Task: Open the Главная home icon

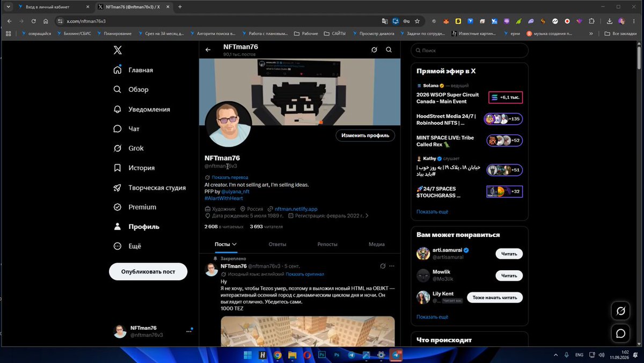Action: 118,70
